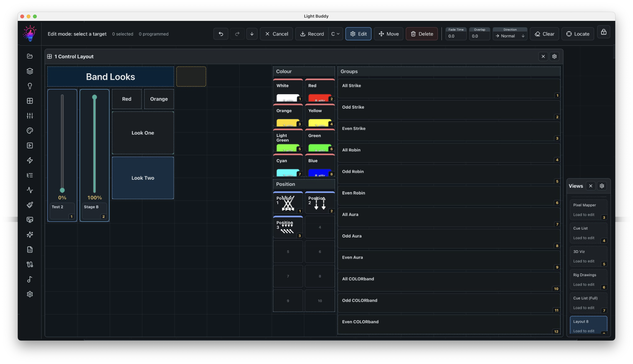
Task: Select the sparkle magic icon
Action: tap(30, 235)
